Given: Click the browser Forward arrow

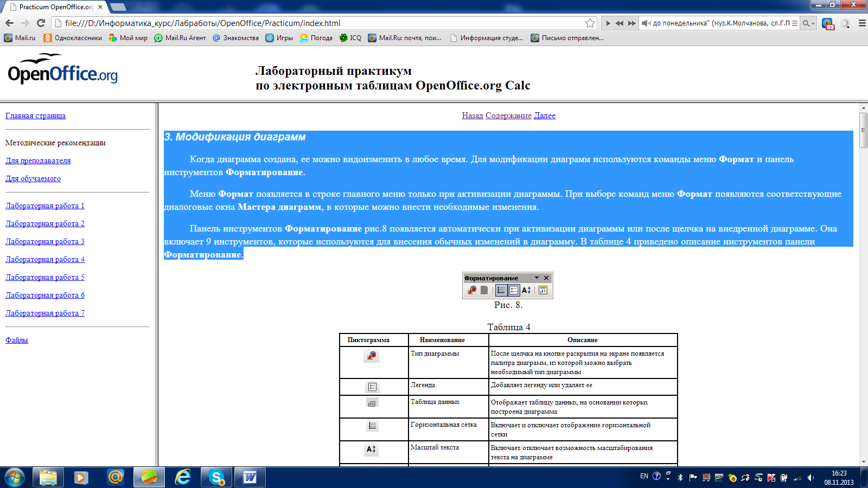Looking at the screenshot, I should click(x=25, y=23).
